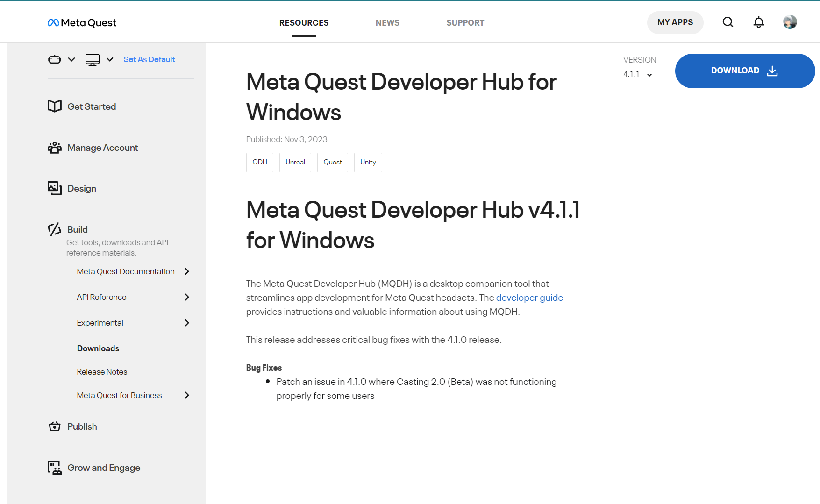Viewport: 820px width, 504px height.
Task: Open the developer guide link
Action: [x=529, y=298]
